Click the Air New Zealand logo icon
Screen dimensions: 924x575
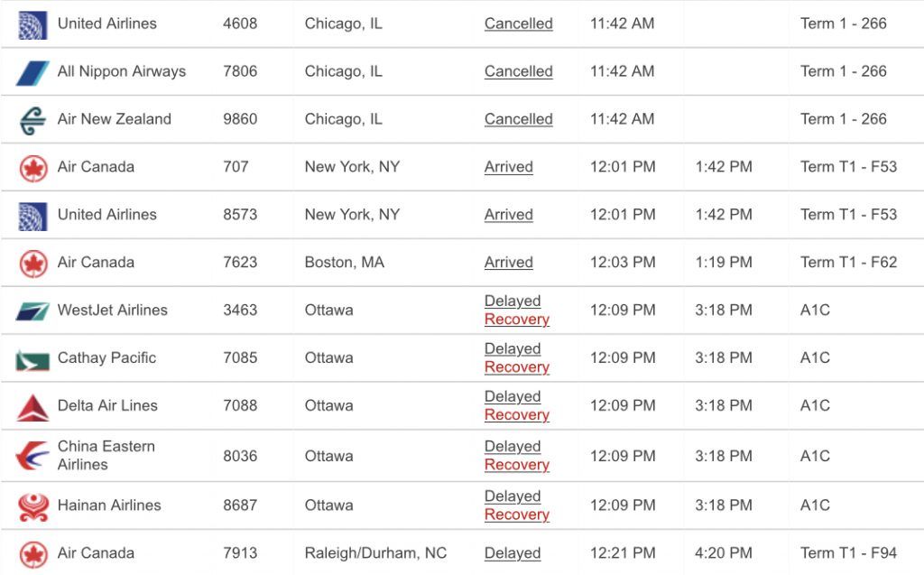coord(32,120)
